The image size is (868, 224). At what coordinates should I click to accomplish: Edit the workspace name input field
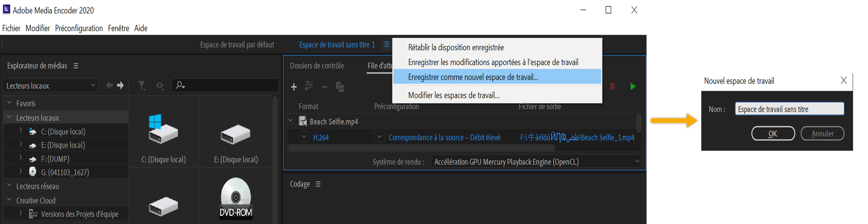coord(789,108)
